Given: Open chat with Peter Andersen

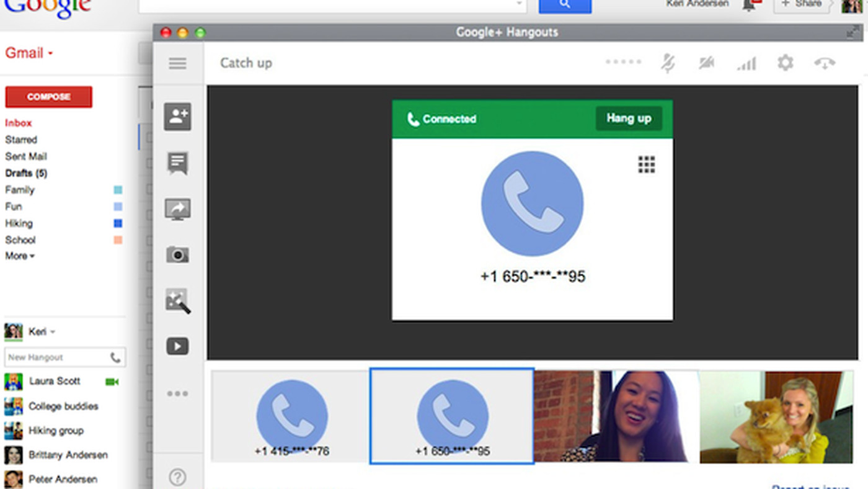Looking at the screenshot, I should click(62, 479).
